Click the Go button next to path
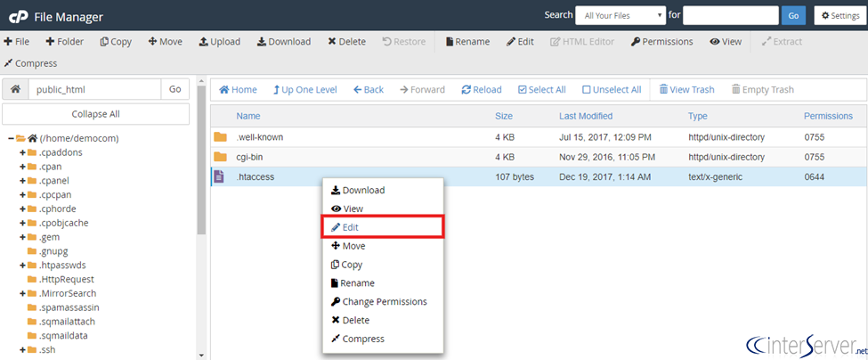The height and width of the screenshot is (360, 868). pyautogui.click(x=174, y=89)
